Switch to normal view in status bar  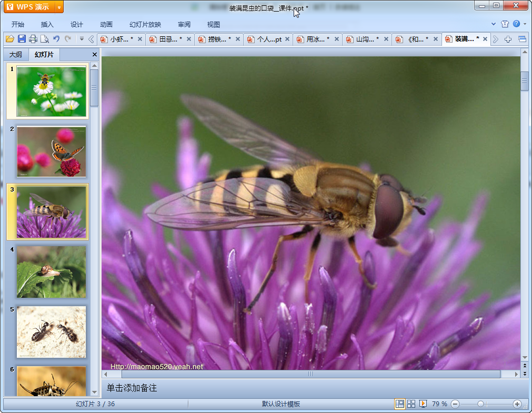[x=400, y=404]
